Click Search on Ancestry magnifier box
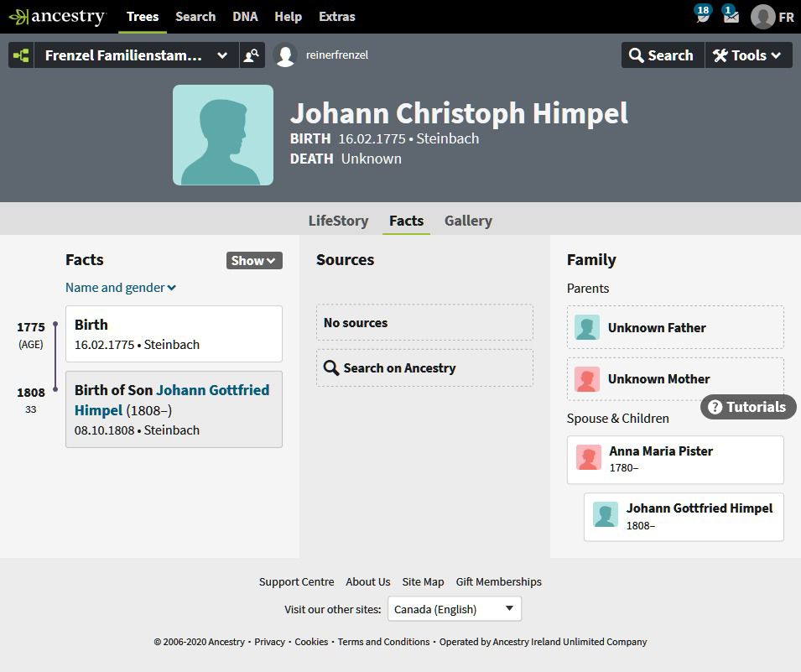 (x=424, y=368)
